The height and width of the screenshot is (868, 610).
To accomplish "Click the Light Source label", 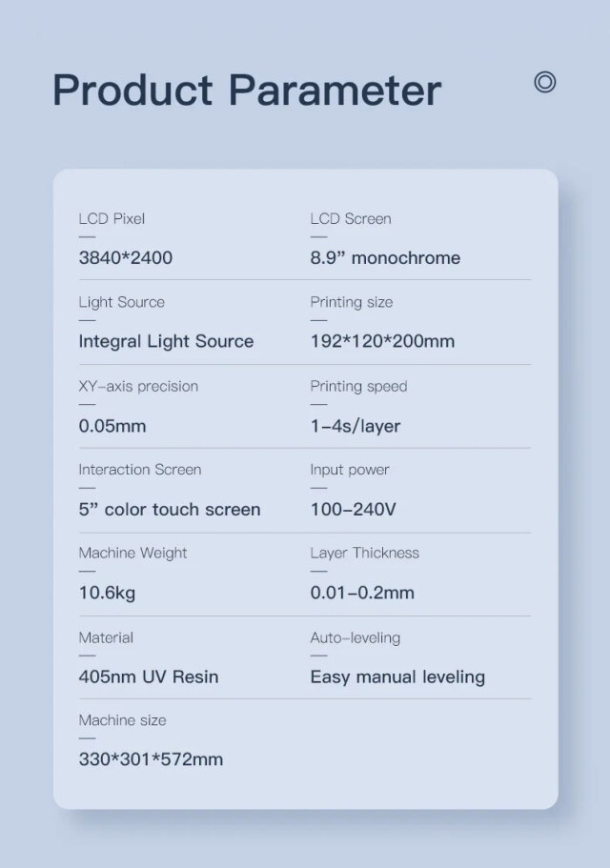I will [x=121, y=302].
